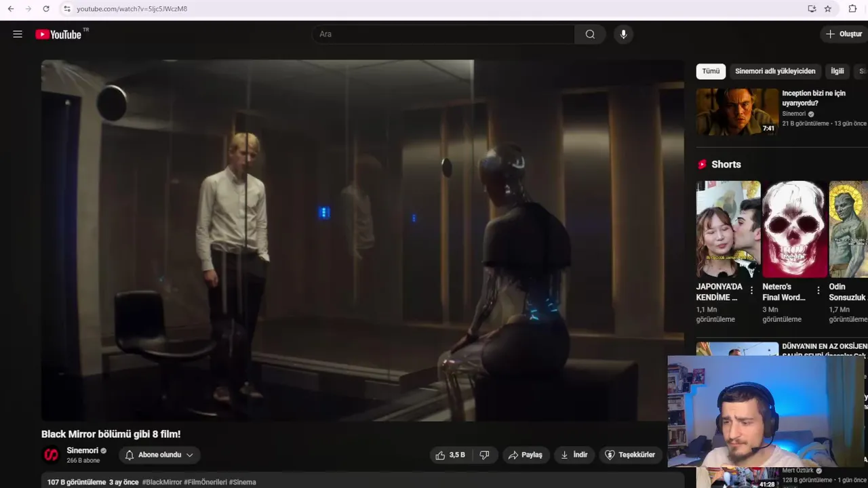The image size is (868, 488).
Task: Select the Tümü filter chip
Action: [711, 71]
